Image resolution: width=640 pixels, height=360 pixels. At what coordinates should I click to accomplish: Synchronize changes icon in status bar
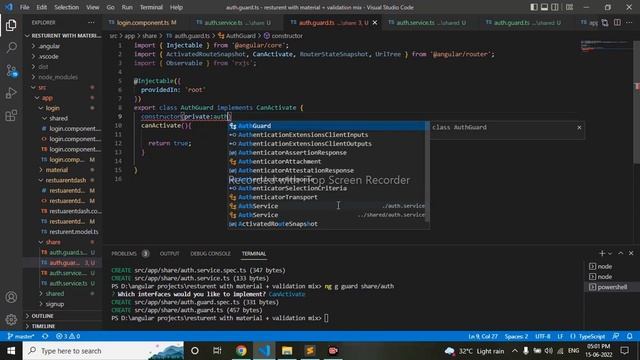click(x=45, y=336)
